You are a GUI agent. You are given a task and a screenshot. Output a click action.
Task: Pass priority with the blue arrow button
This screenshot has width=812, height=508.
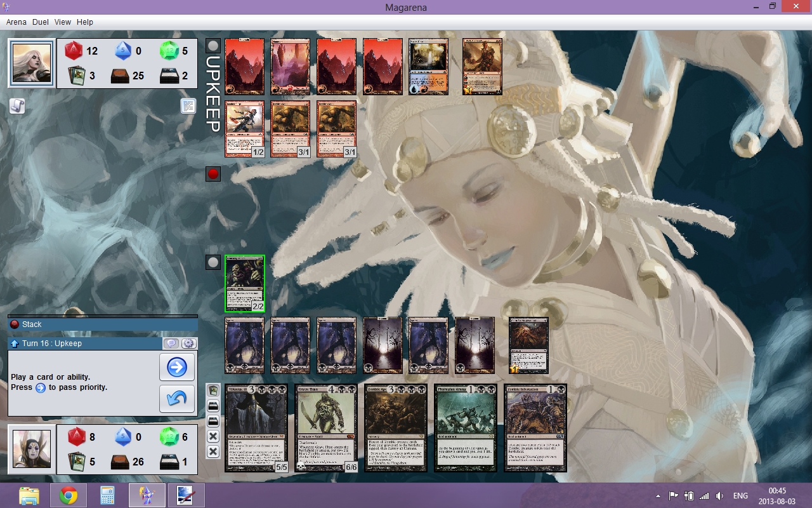[177, 367]
